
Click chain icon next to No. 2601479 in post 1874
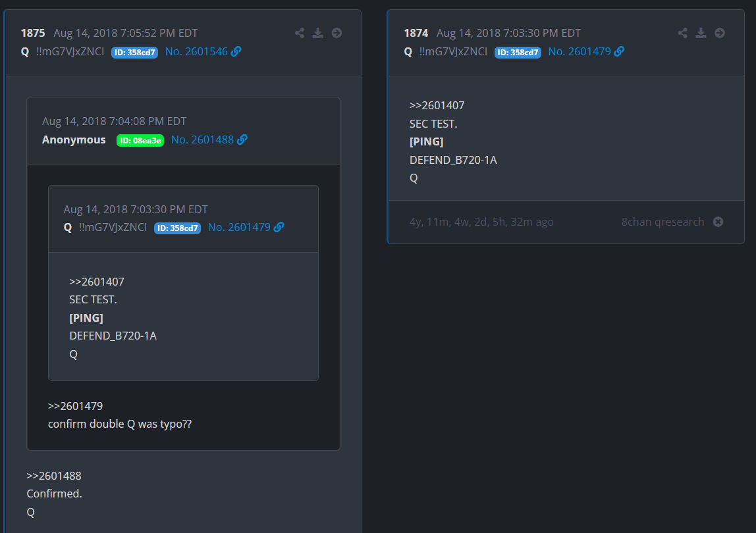(619, 51)
